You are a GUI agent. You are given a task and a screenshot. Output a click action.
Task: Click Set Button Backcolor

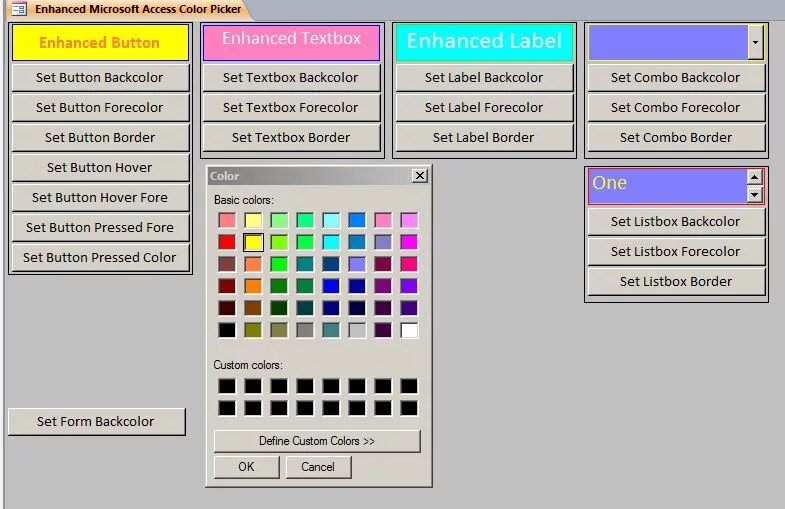tap(100, 78)
